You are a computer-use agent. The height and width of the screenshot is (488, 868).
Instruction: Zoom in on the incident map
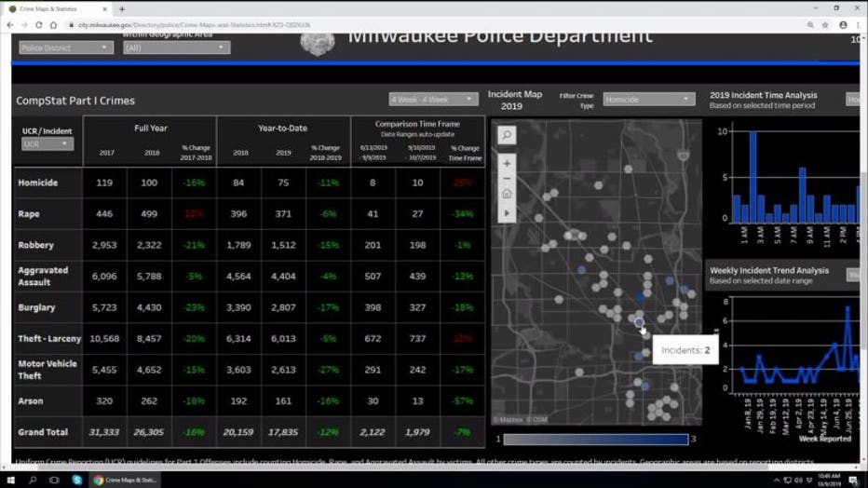[507, 164]
